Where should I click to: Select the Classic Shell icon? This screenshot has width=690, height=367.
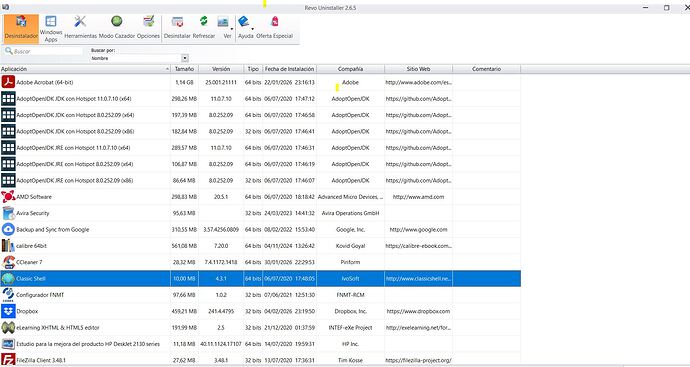[x=8, y=279]
